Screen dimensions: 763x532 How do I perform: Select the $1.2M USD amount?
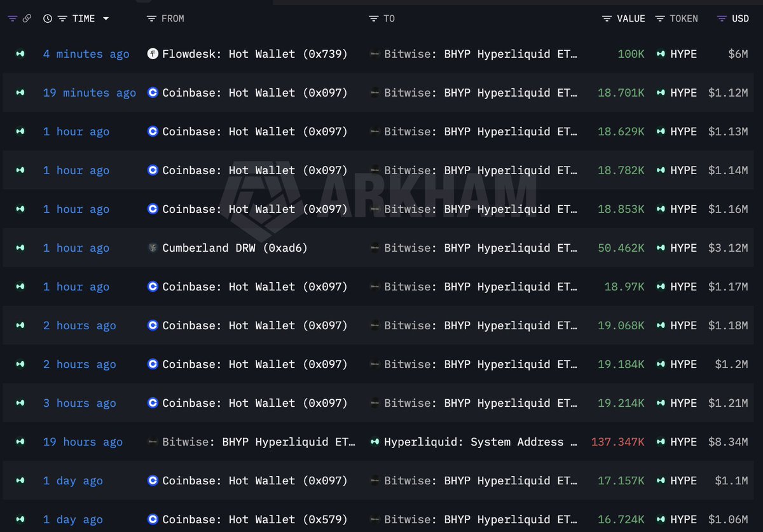tap(731, 364)
